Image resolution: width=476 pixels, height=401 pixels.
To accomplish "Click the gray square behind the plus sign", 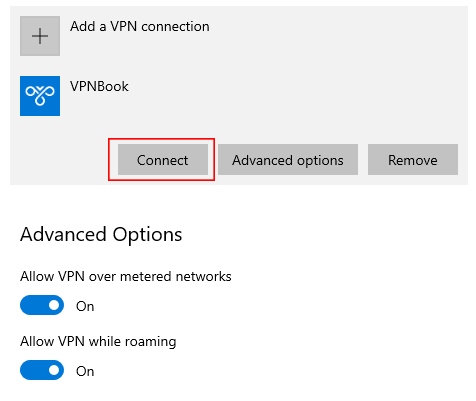I will (40, 36).
